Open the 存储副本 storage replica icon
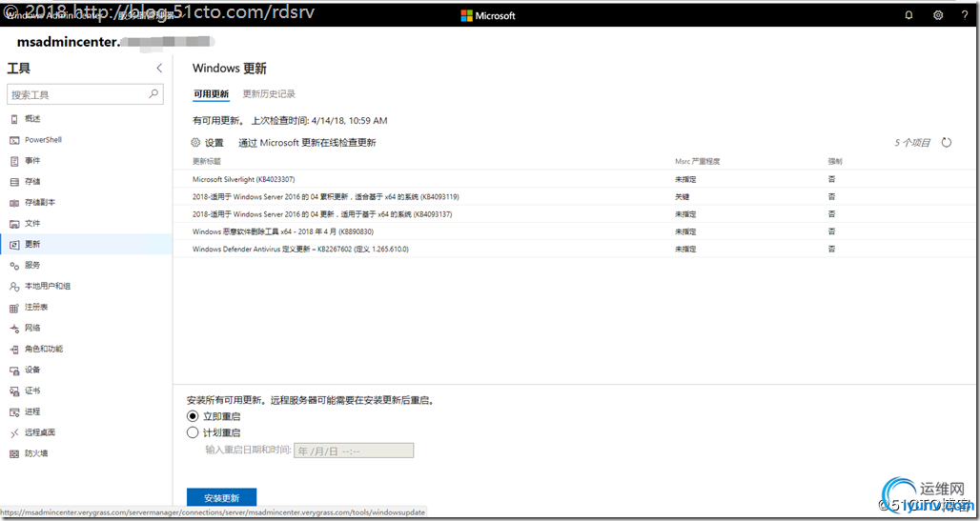980x521 pixels. point(14,203)
